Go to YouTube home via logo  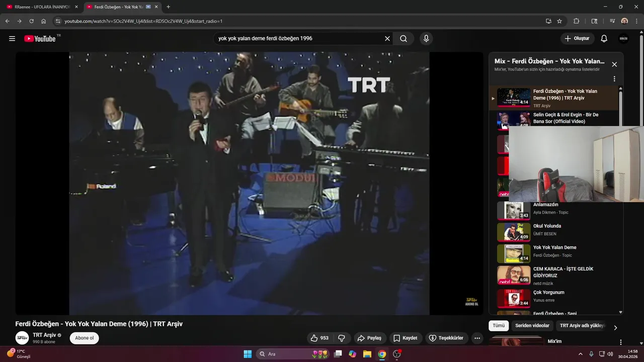pos(40,39)
